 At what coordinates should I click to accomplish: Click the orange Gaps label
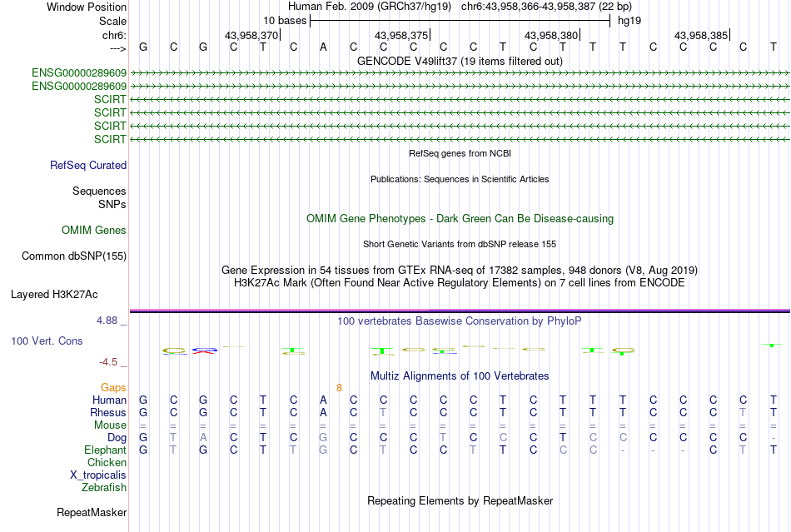click(113, 387)
